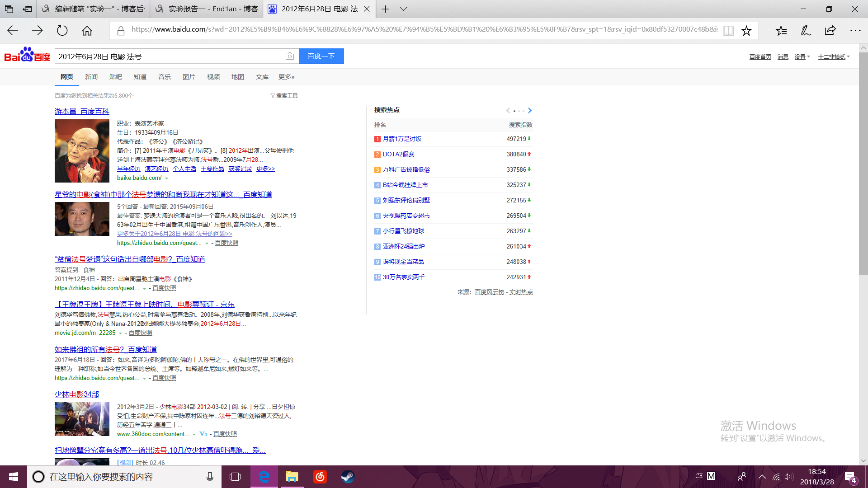Open the browser home page icon
Viewport: 868px width, 488px height.
[x=87, y=30]
